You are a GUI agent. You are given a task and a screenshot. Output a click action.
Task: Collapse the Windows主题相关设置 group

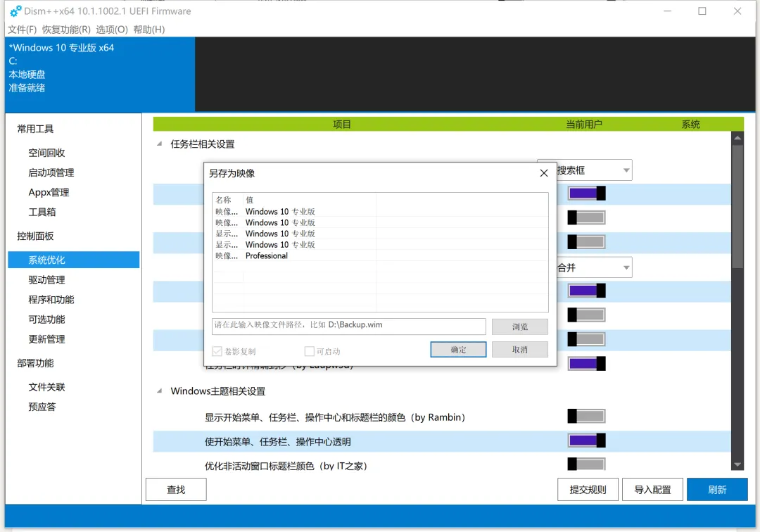160,391
